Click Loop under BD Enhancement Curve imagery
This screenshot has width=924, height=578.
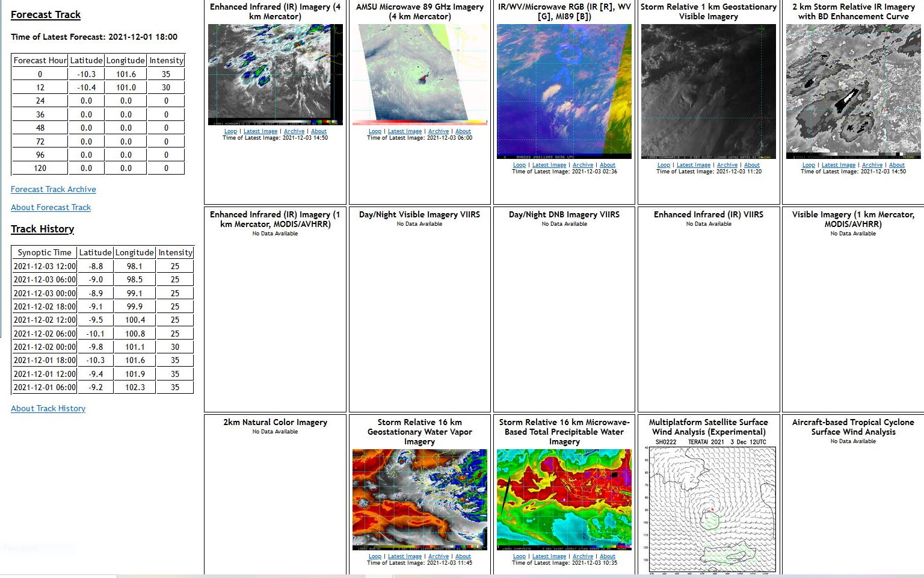(x=808, y=165)
